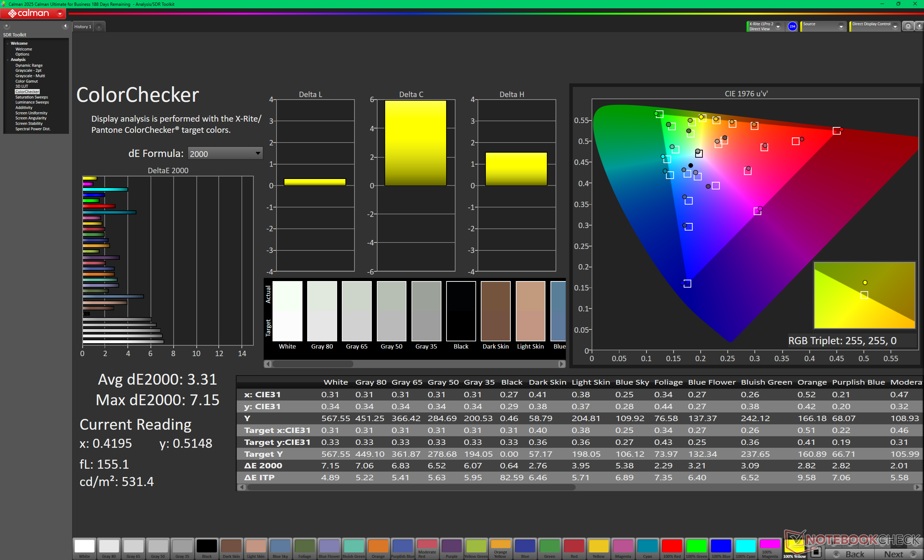Screen dimensions: 924x560
Task: Expand the right panel arrow button
Action: [x=919, y=26]
